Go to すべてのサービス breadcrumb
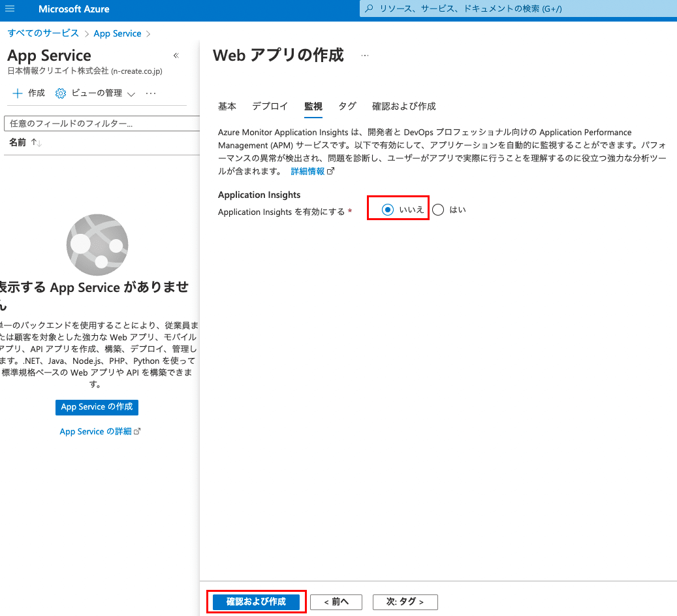 (43, 33)
